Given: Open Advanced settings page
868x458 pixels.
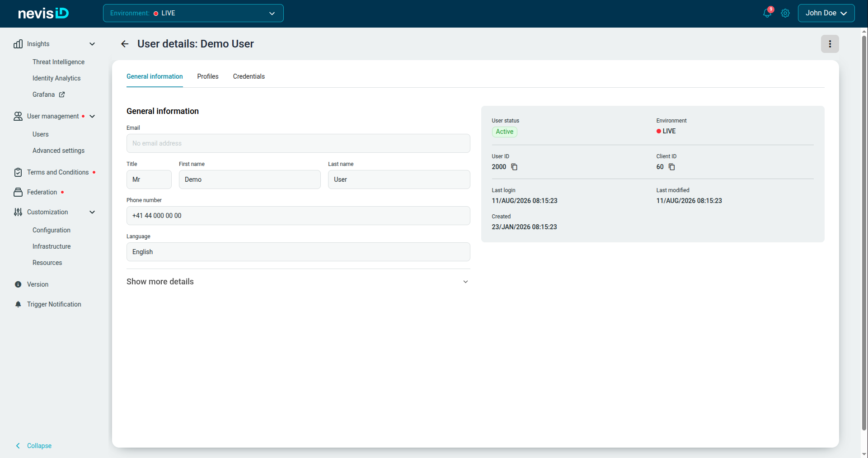Looking at the screenshot, I should (x=58, y=151).
